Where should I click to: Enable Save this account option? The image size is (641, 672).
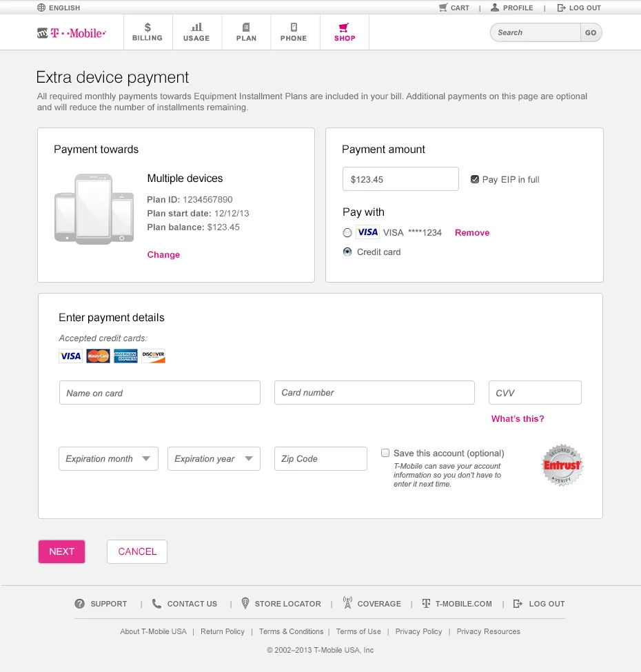coord(385,453)
